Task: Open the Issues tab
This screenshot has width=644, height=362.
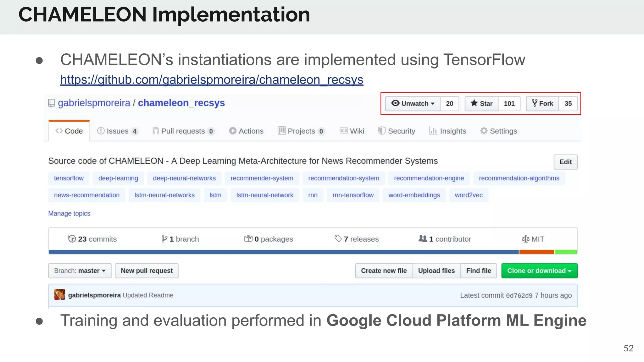Action: (x=118, y=131)
